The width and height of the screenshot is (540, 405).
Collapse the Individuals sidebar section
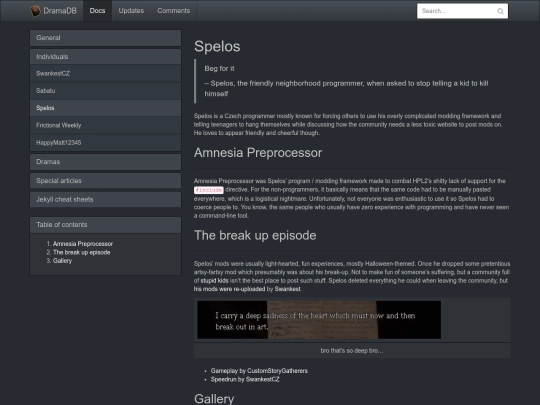click(x=105, y=57)
